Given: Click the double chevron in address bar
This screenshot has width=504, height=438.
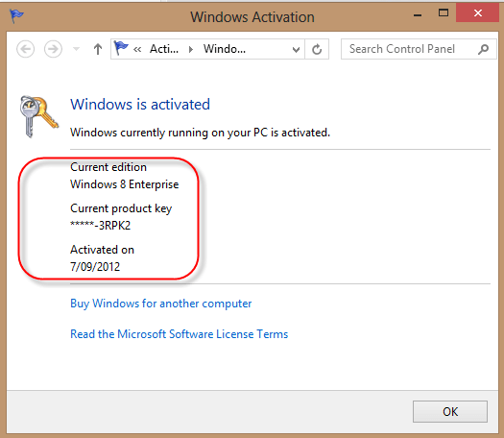Looking at the screenshot, I should (x=137, y=50).
